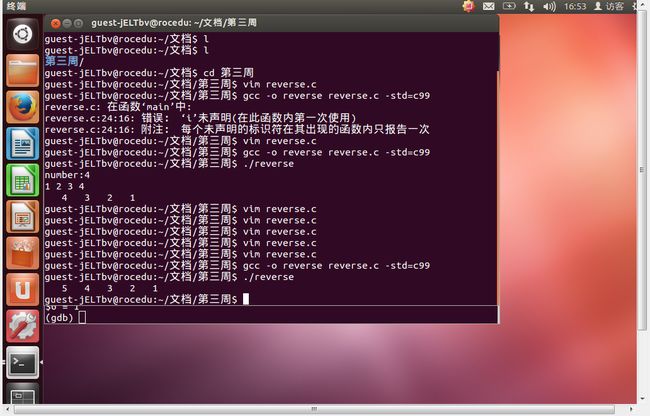Open System Settings wrench-and-gear icon
This screenshot has width=650, height=416.
click(x=22, y=326)
